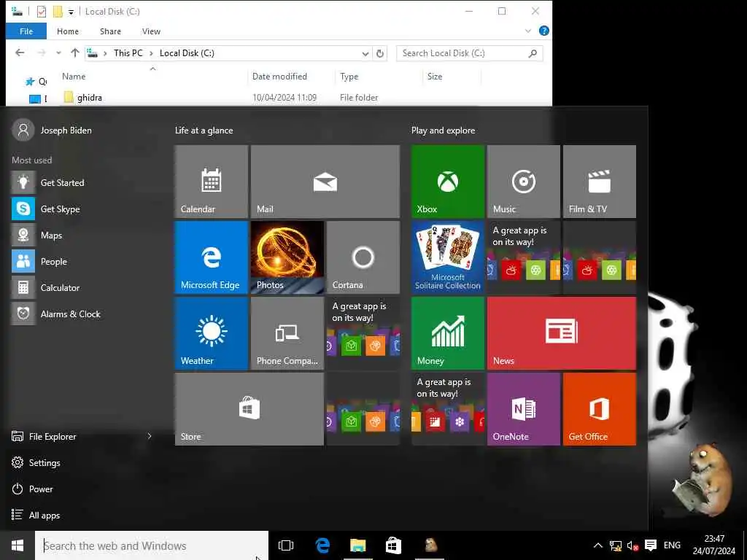
Task: Open the Store tile
Action: (x=249, y=409)
